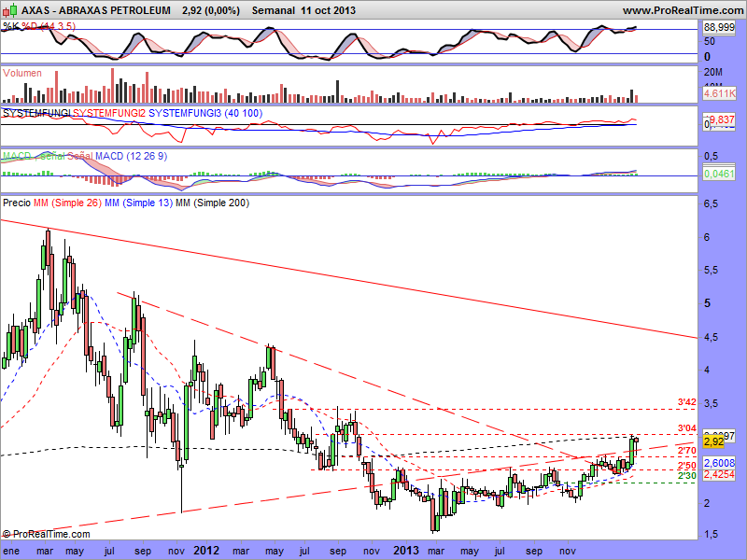Click the blue 2,6008 moving average value
The height and width of the screenshot is (560, 747).
pos(719,463)
